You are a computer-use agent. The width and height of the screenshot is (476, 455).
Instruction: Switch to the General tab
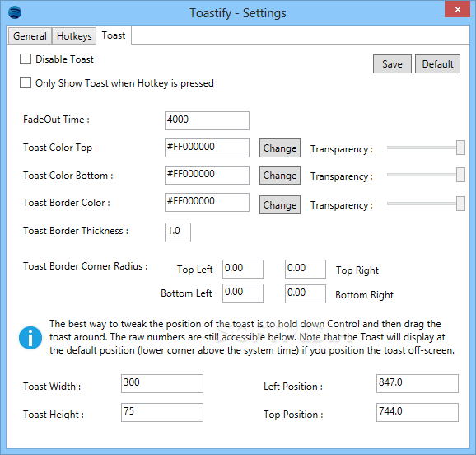pyautogui.click(x=30, y=36)
